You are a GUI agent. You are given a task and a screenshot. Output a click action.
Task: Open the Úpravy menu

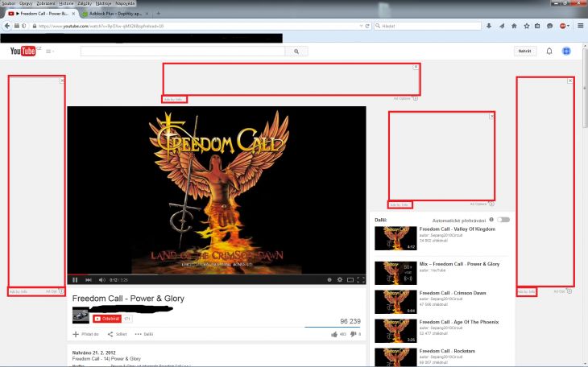point(26,3)
